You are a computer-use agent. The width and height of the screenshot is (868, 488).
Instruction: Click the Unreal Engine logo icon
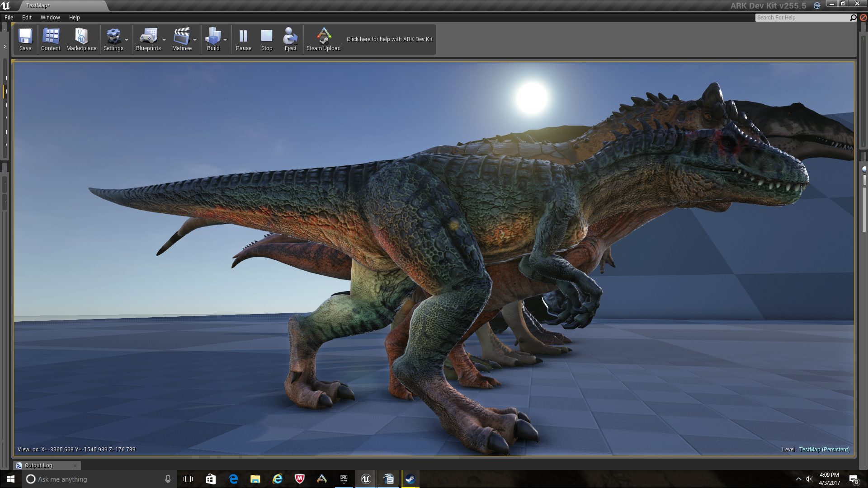coord(6,5)
